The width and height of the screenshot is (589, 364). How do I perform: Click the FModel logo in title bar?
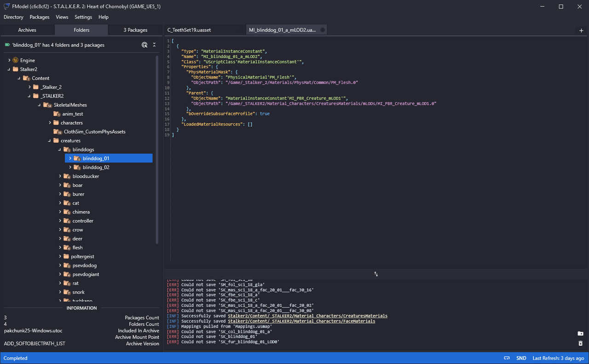click(x=7, y=6)
